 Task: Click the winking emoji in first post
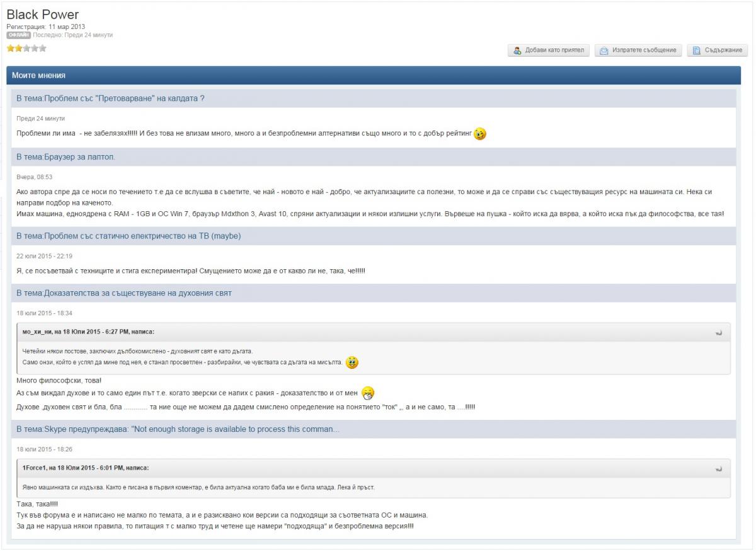(x=480, y=134)
